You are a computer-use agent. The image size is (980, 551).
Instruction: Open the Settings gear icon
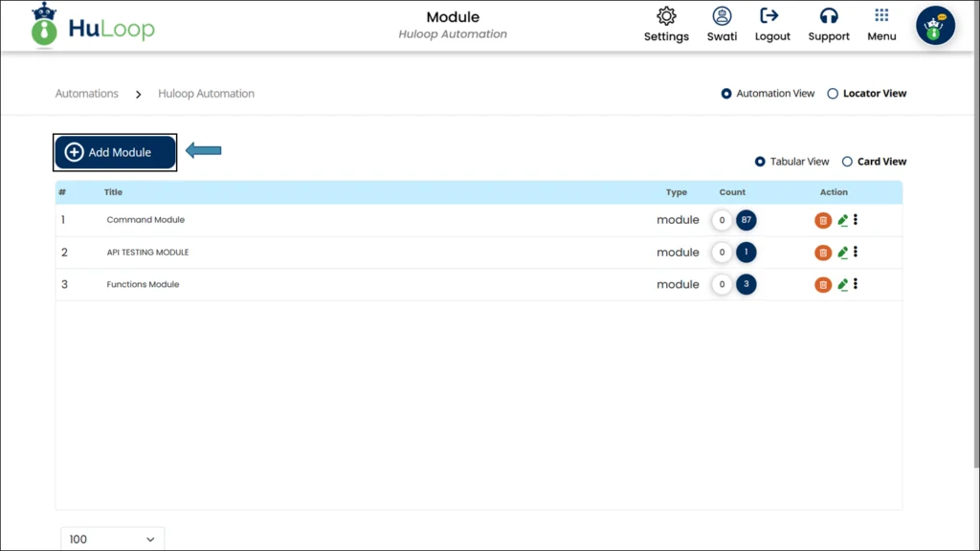tap(665, 25)
